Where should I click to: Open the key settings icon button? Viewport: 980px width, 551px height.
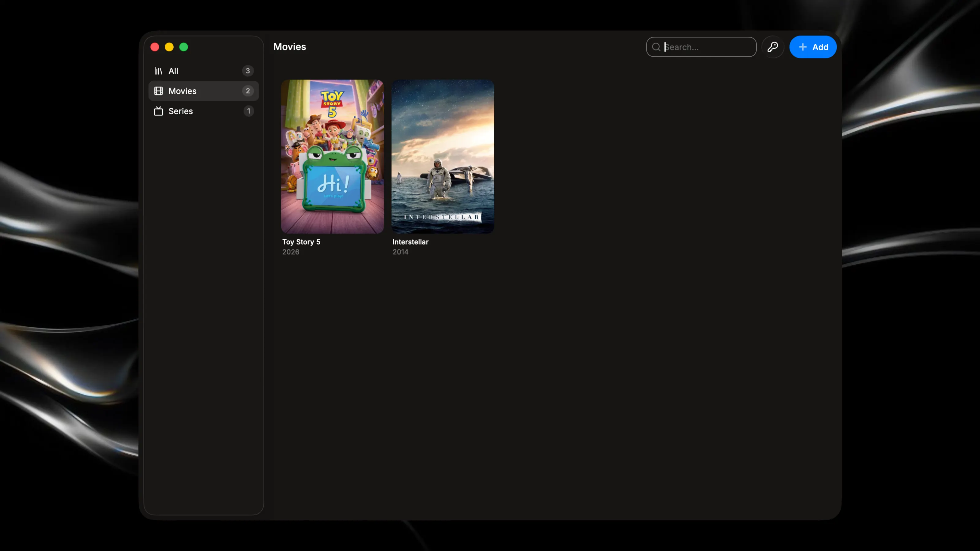tap(773, 47)
